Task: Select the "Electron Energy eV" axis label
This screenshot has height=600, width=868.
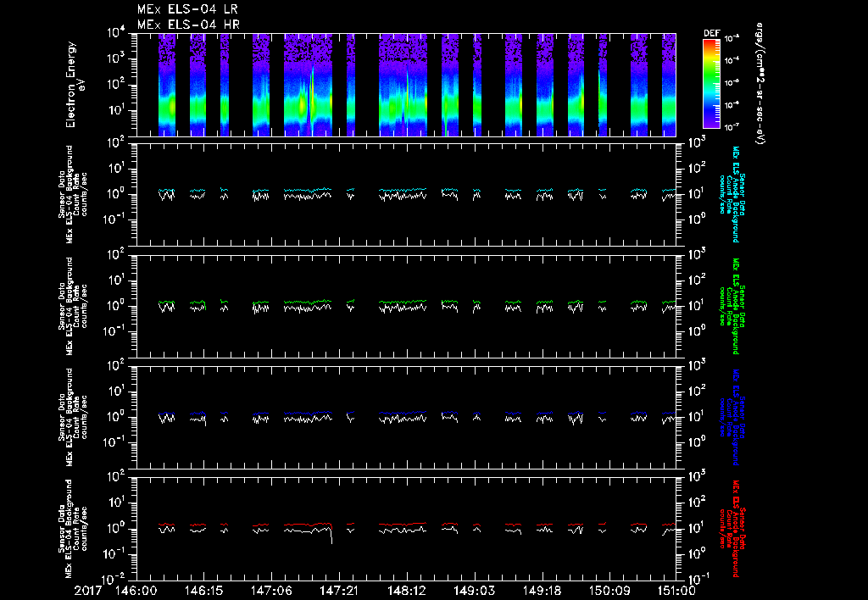Action: coord(74,85)
